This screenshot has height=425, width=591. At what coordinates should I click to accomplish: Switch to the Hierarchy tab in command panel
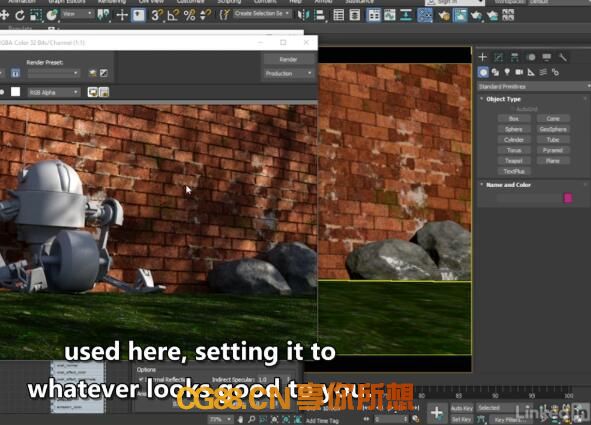pyautogui.click(x=515, y=57)
